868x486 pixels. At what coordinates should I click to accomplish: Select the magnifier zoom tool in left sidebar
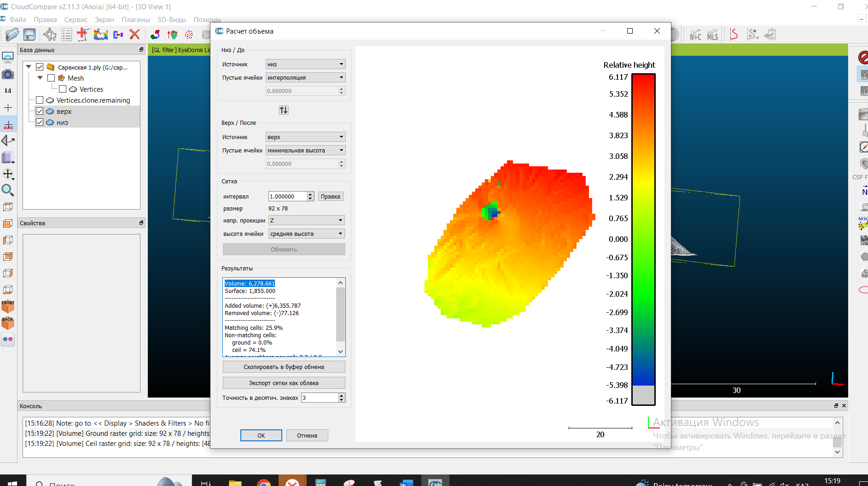coord(8,190)
